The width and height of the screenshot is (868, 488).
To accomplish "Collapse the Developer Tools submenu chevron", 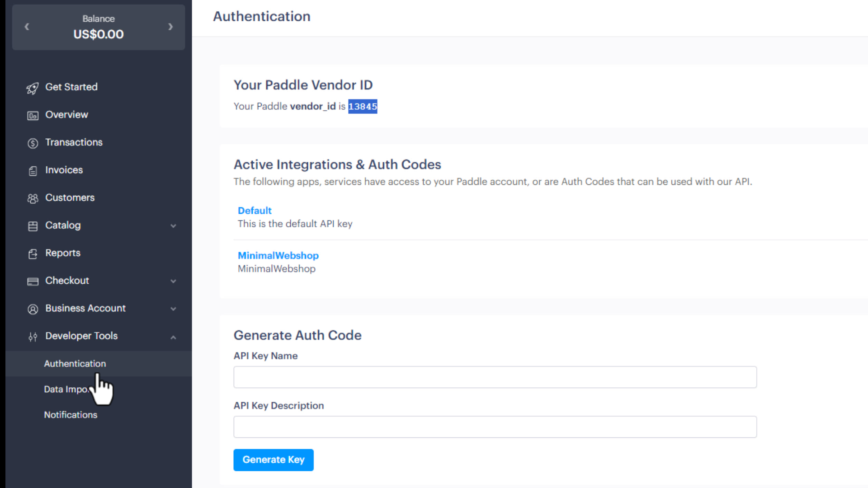I will click(173, 337).
